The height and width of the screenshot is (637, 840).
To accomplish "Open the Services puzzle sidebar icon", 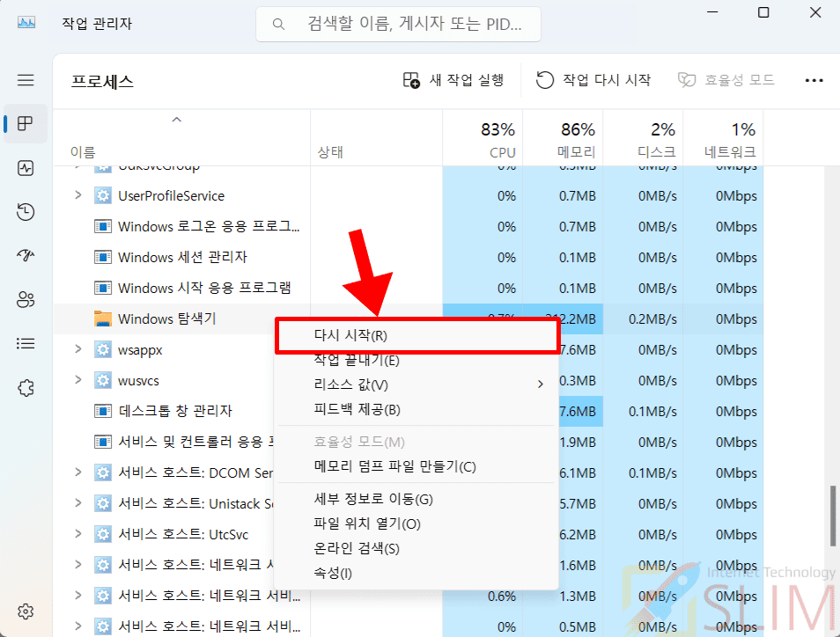I will click(26, 387).
